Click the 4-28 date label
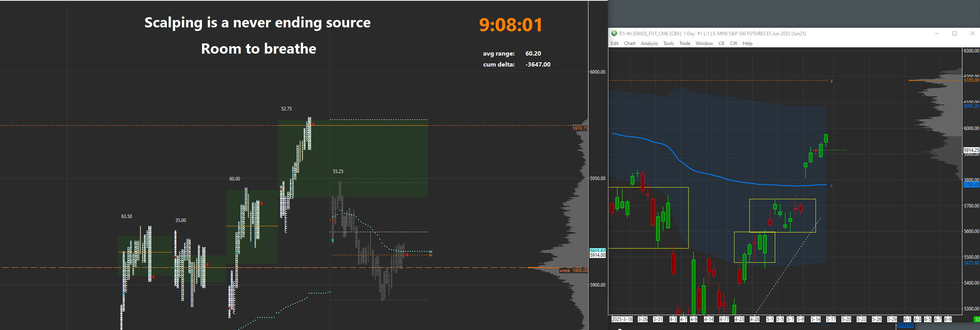Screen dimensions: 980x330 (x=754, y=319)
